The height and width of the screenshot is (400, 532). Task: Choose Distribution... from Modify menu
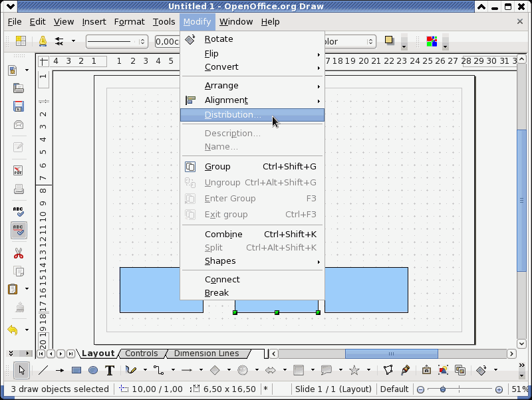click(253, 115)
